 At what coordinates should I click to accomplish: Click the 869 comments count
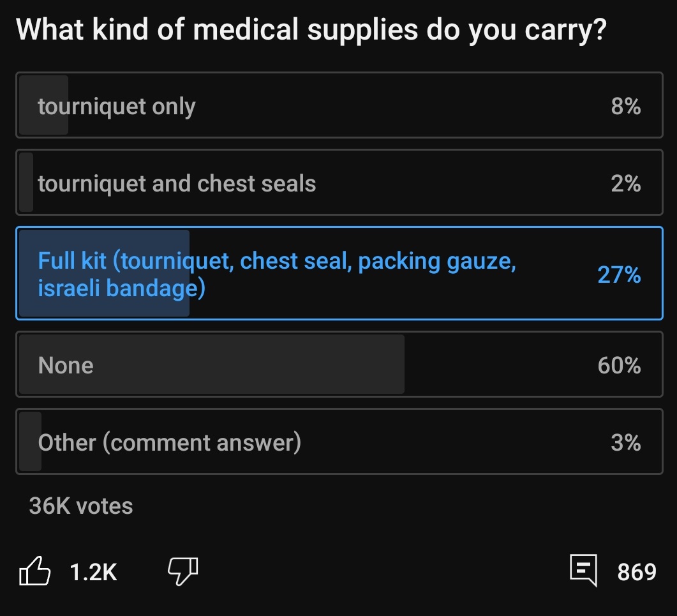tap(636, 571)
